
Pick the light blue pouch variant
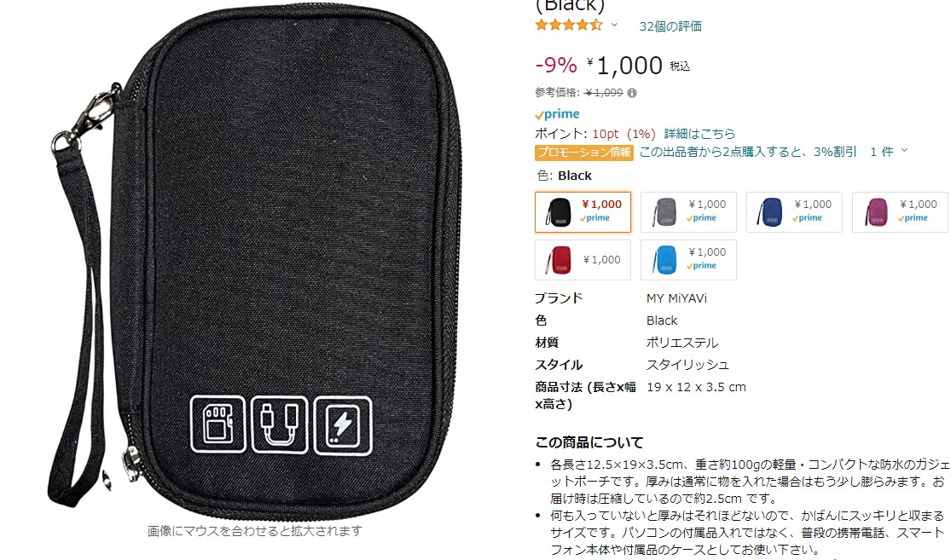688,260
